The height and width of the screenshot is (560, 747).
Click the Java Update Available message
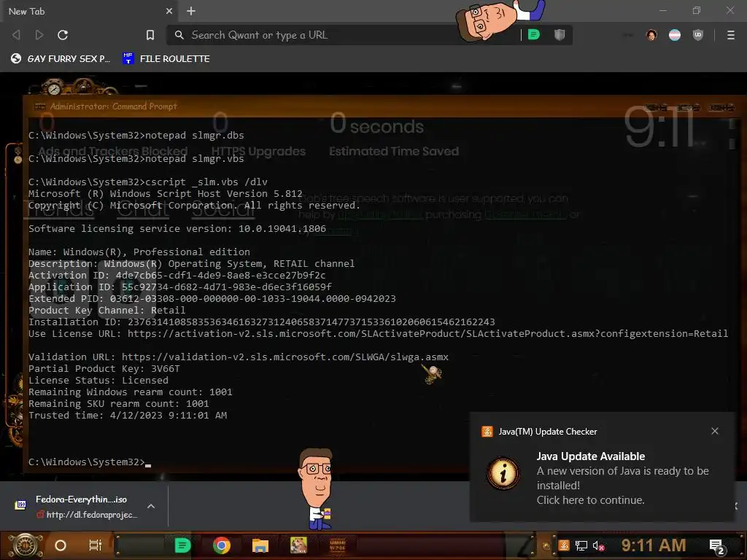(591, 456)
